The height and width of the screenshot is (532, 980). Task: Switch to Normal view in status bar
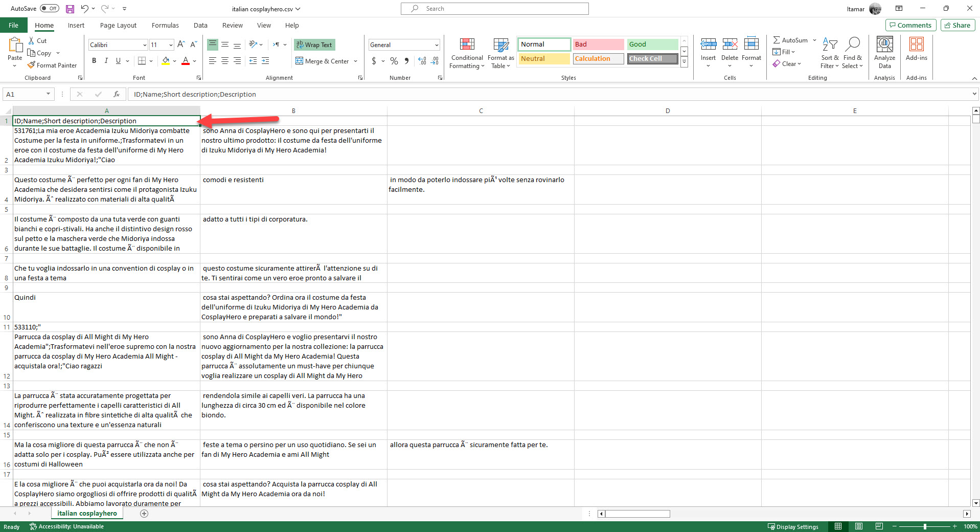pos(838,526)
